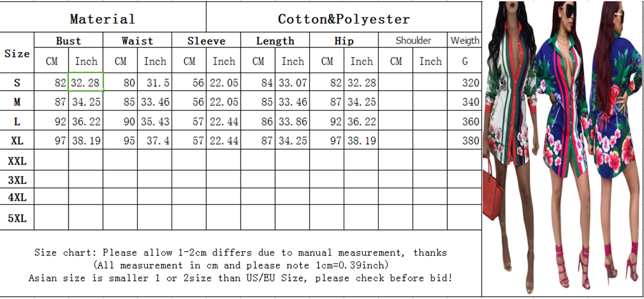Select the 320 weight cell for S

464,83
